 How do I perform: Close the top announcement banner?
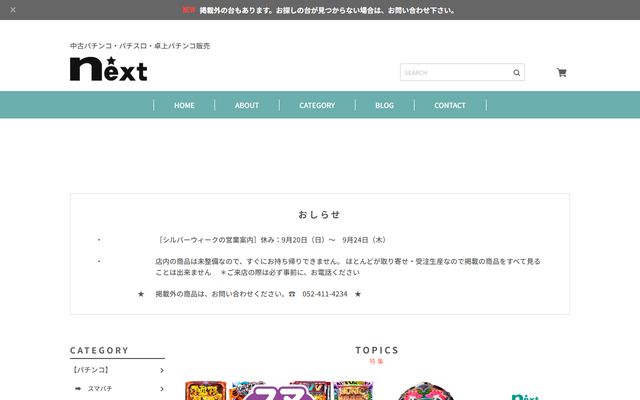pyautogui.click(x=13, y=10)
